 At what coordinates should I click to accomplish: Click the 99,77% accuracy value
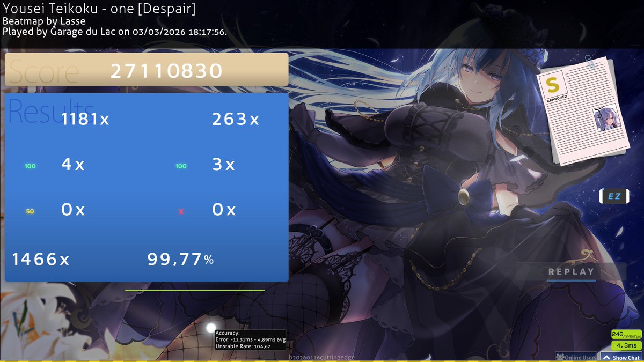click(x=180, y=260)
